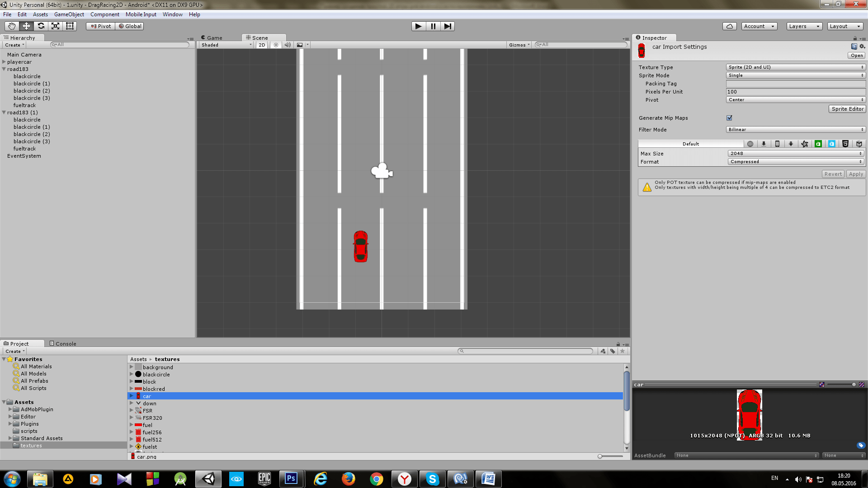Toggle scene lighting sun icon
Screen dimensions: 868x488
(276, 45)
